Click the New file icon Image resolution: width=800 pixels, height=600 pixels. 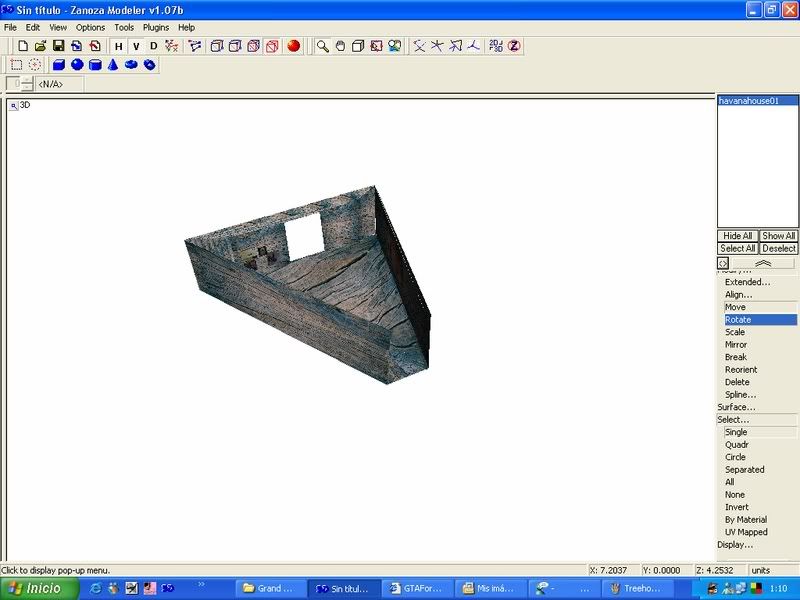[x=22, y=46]
